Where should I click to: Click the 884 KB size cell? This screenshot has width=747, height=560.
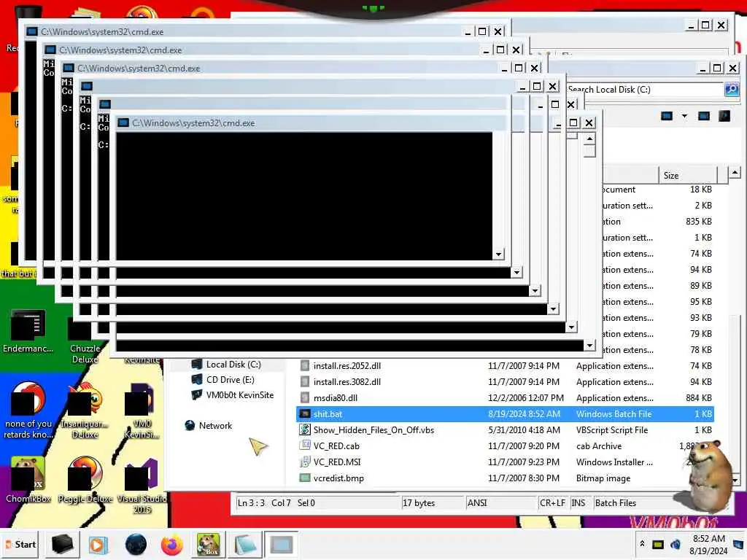click(698, 397)
